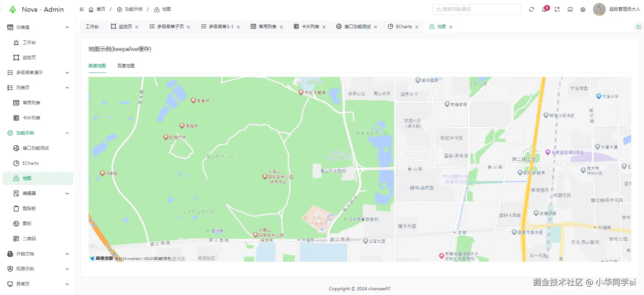Click the 合肥皇冠假日酒店 map marker
The width and height of the screenshot is (644, 295).
(548, 152)
